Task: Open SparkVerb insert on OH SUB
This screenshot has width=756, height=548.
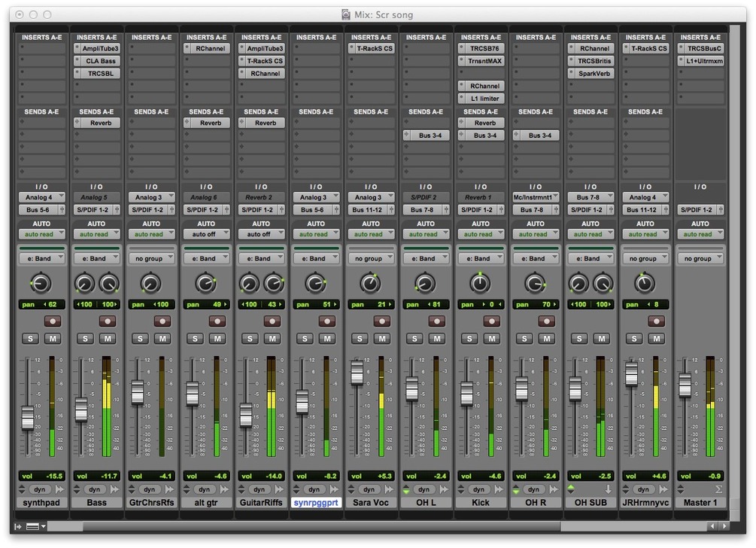Action: tap(591, 73)
